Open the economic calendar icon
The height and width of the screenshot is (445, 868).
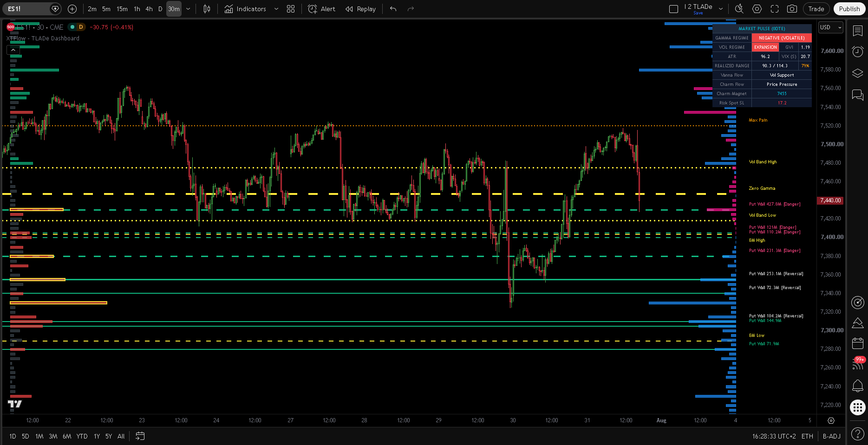coord(857,343)
